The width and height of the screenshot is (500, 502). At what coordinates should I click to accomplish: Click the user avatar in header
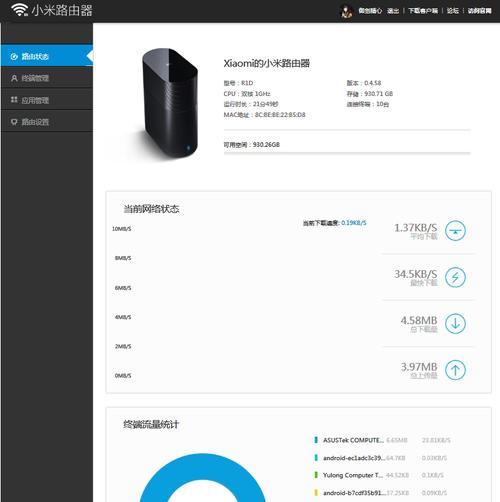click(x=347, y=11)
